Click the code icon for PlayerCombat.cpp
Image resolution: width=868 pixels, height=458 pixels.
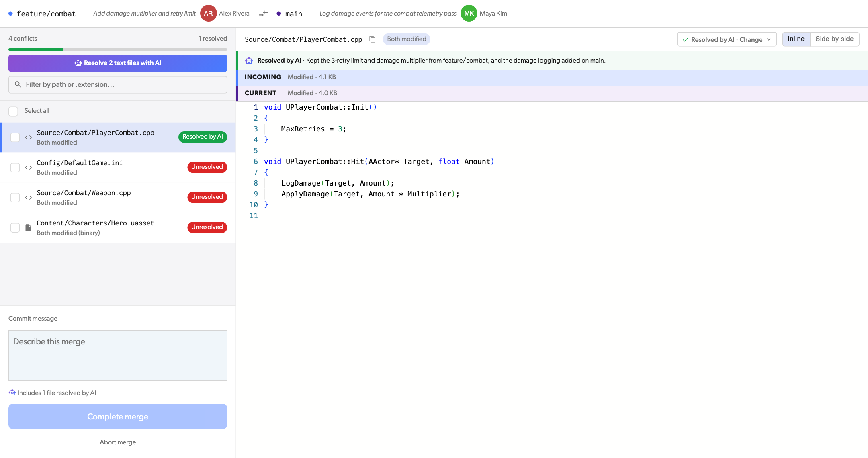coord(28,137)
